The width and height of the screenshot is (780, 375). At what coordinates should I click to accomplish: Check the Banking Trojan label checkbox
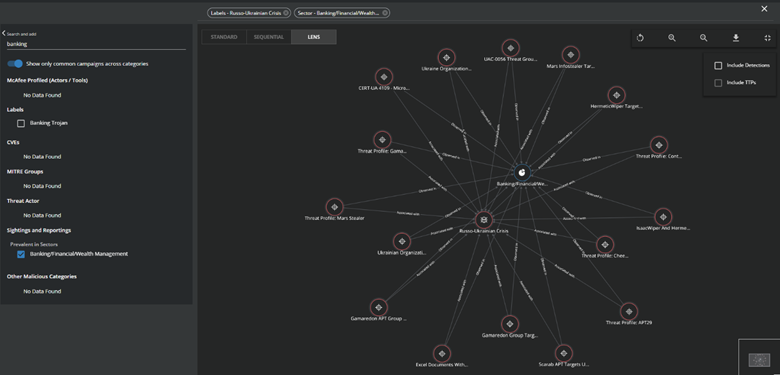[x=21, y=123]
